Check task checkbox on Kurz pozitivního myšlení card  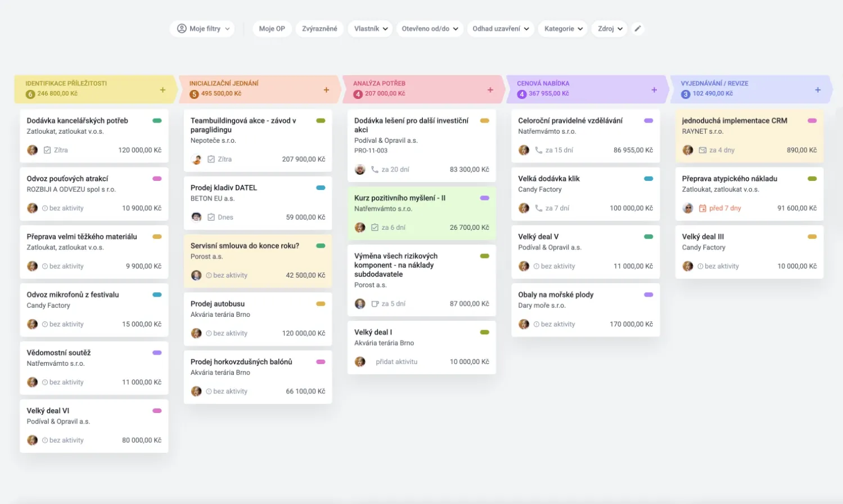pos(375,228)
